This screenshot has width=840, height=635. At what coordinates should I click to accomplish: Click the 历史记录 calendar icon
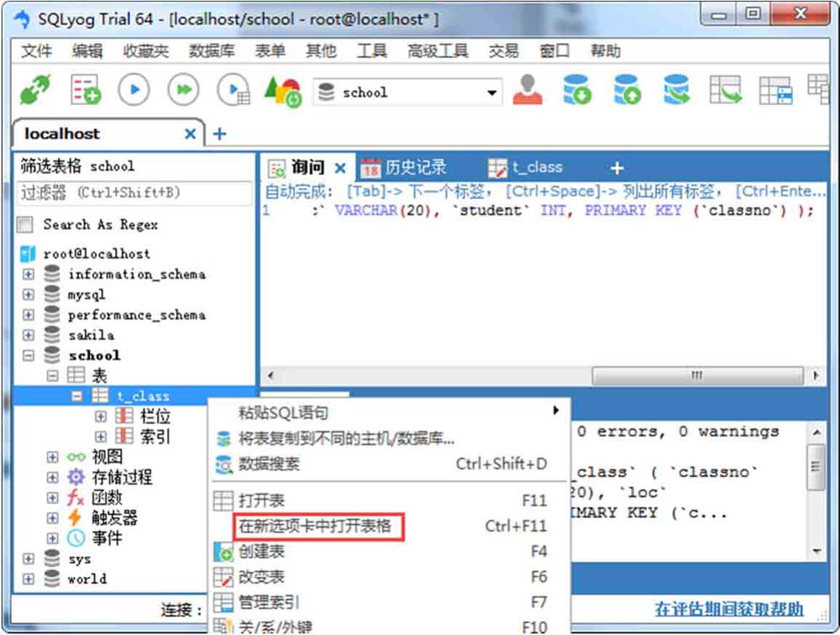[x=370, y=168]
